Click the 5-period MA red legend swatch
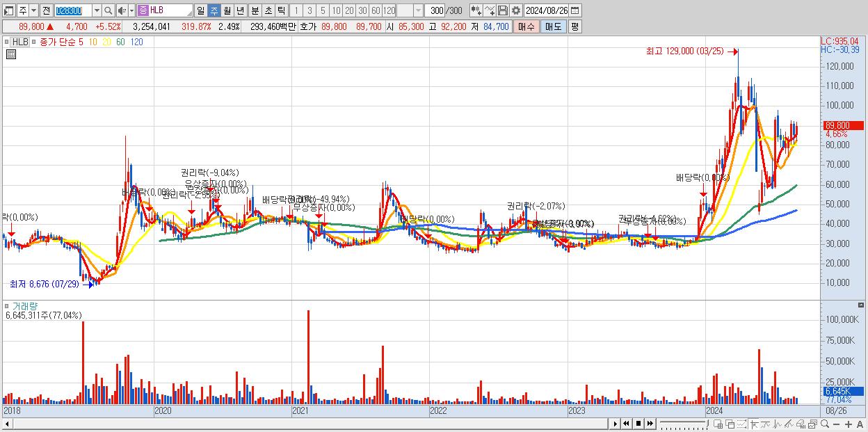Image resolution: width=868 pixels, height=432 pixels. pos(81,42)
